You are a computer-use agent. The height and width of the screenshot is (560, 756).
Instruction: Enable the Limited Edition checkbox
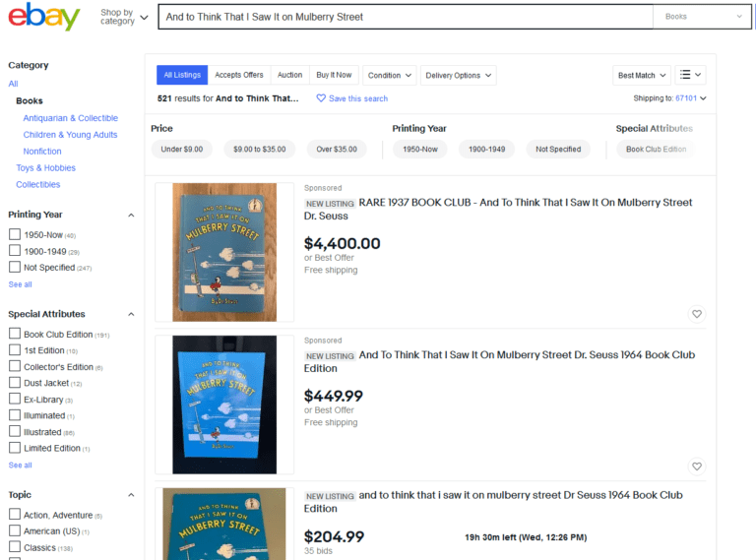tap(15, 448)
